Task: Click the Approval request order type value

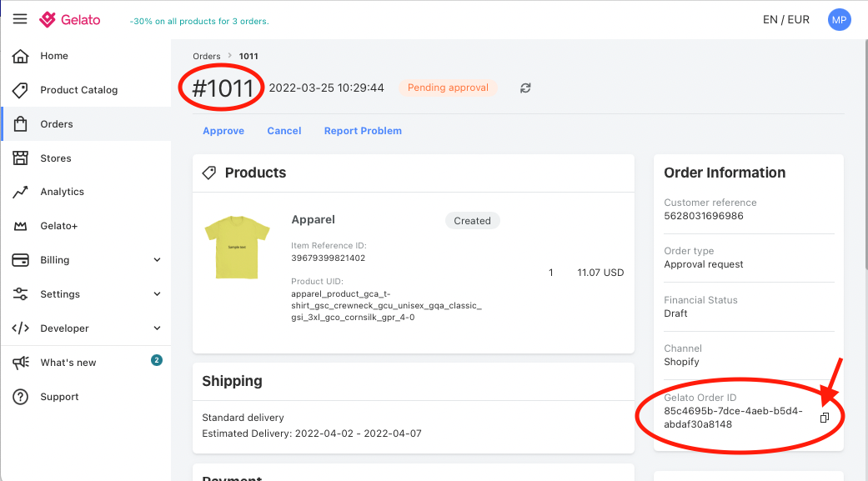Action: (x=704, y=264)
